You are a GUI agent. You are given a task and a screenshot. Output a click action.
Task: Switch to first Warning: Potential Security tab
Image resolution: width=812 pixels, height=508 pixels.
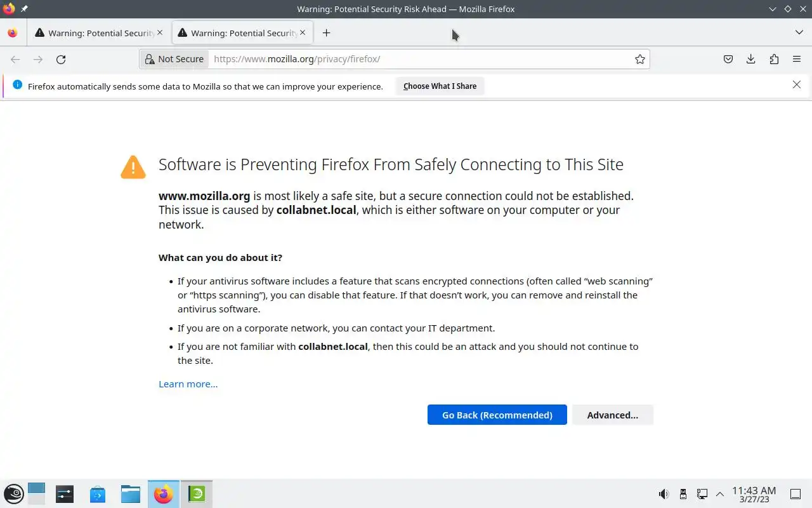[95, 33]
